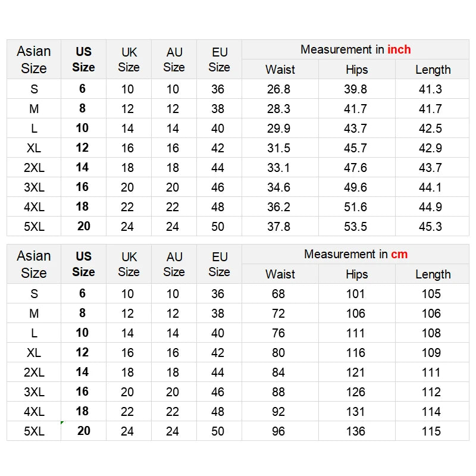Click the 39.8 hips value

[355, 89]
